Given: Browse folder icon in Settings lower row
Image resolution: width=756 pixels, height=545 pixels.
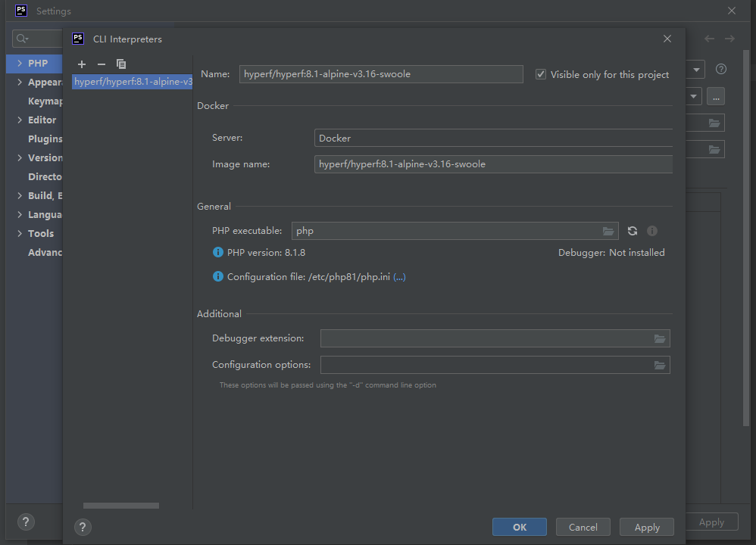Looking at the screenshot, I should (714, 149).
